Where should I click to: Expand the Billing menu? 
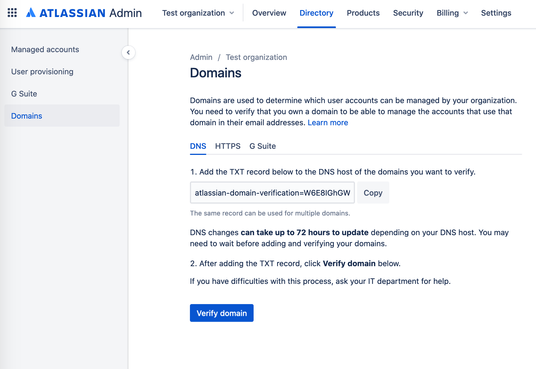pos(452,13)
